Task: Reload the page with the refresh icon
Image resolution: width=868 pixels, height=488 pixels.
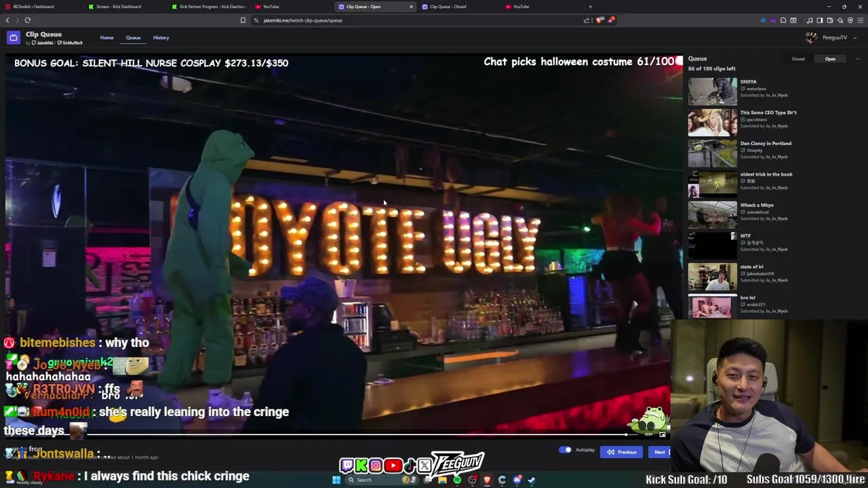Action: click(x=28, y=20)
